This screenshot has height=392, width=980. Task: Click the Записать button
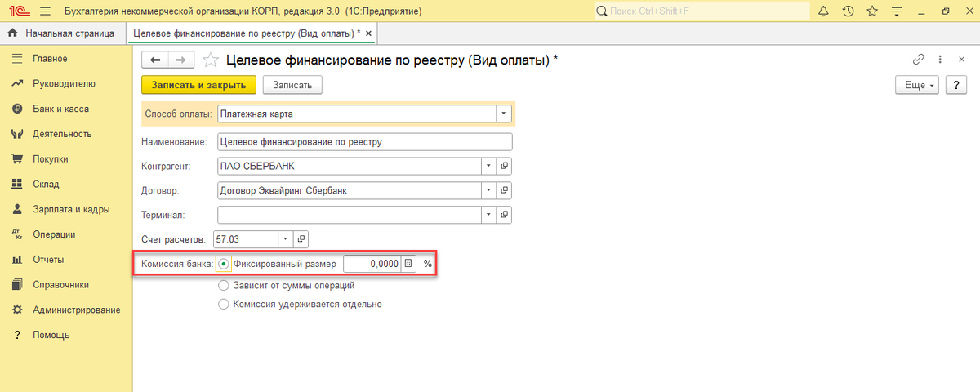pyautogui.click(x=292, y=85)
